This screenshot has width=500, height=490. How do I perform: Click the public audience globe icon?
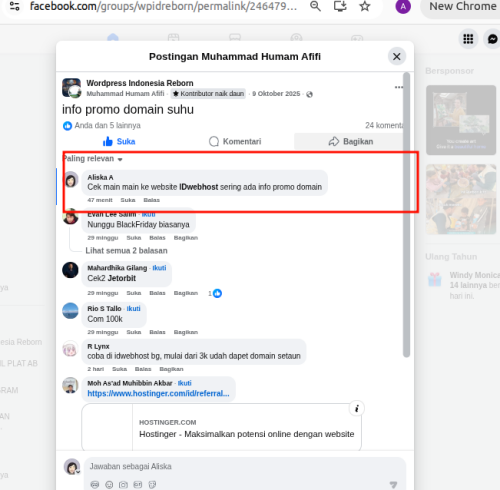click(x=309, y=94)
